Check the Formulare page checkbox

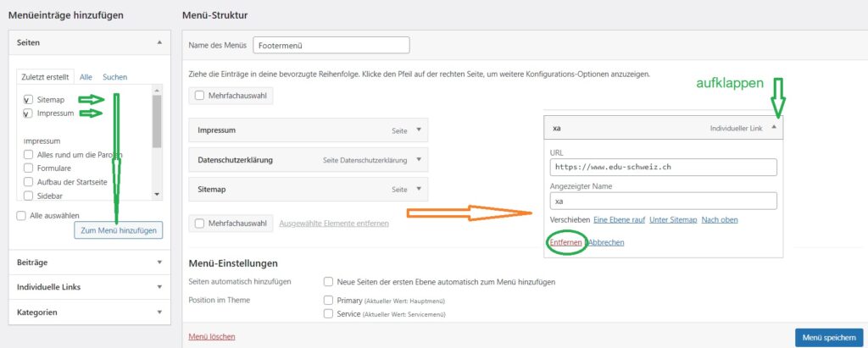29,168
